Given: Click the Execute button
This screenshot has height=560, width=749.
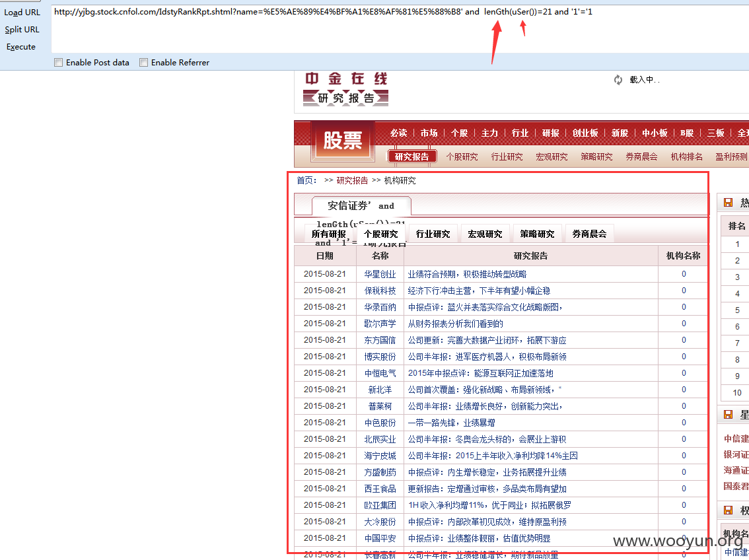Looking at the screenshot, I should [x=21, y=47].
